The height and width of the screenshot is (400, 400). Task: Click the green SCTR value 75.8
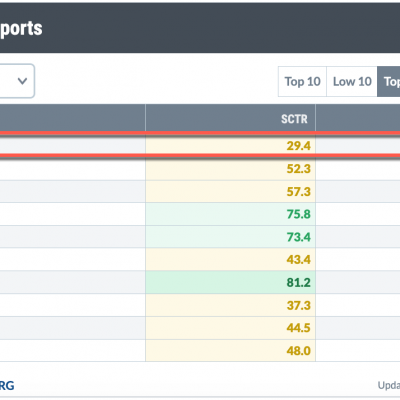[298, 214]
